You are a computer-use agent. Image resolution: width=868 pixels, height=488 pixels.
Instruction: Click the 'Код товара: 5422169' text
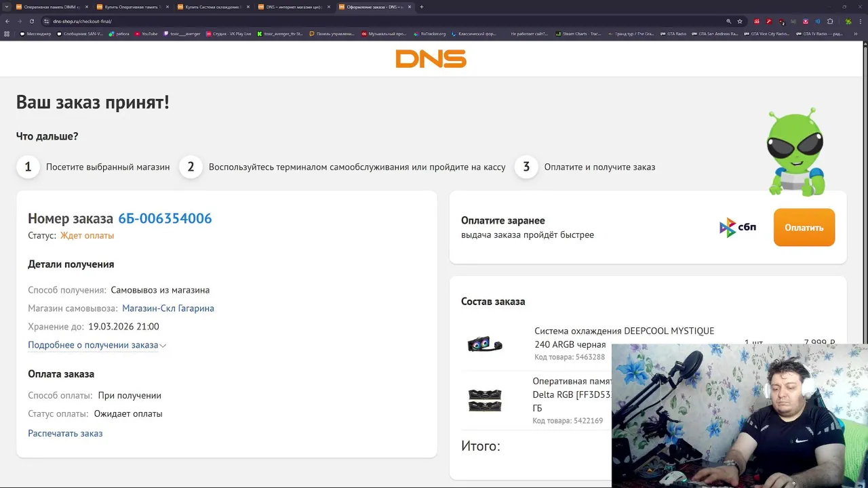click(568, 421)
